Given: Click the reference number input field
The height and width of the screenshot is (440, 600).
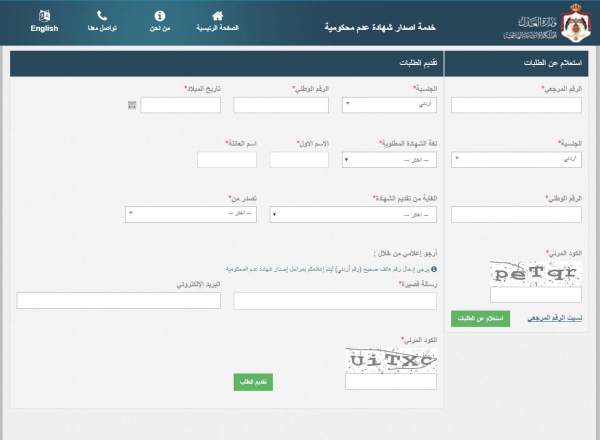Looking at the screenshot, I should pyautogui.click(x=516, y=104).
